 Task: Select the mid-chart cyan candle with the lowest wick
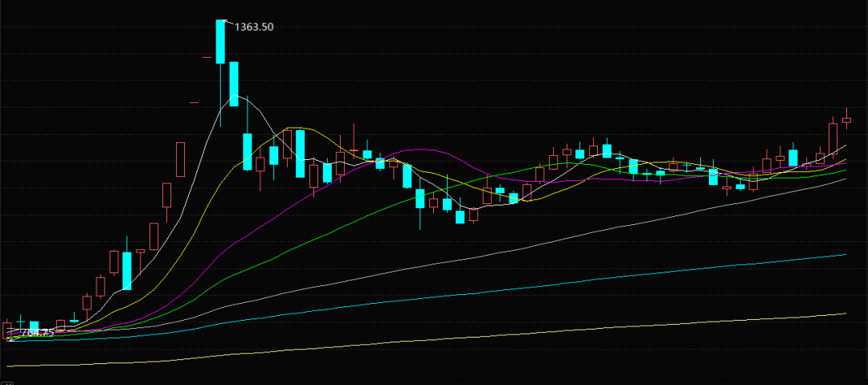tap(420, 199)
